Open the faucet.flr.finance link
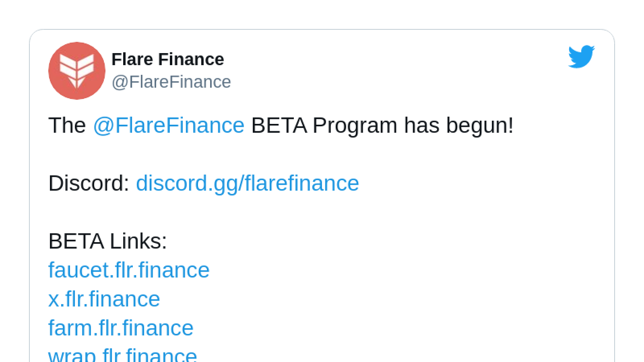The image size is (644, 362). point(129,270)
